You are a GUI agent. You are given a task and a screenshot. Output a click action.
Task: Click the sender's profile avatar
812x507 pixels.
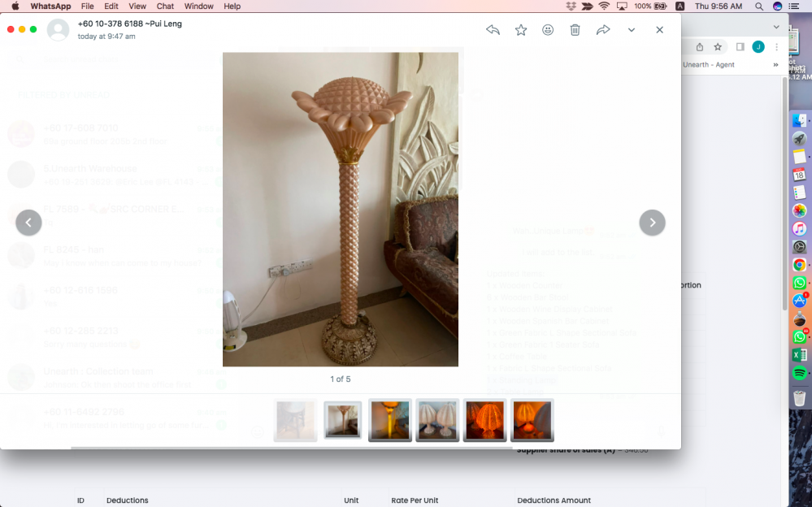pos(58,30)
